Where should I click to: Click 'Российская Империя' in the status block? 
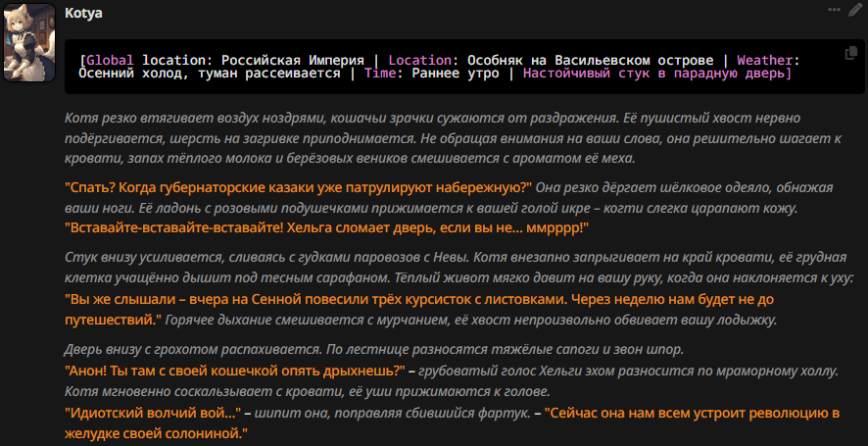pyautogui.click(x=293, y=61)
